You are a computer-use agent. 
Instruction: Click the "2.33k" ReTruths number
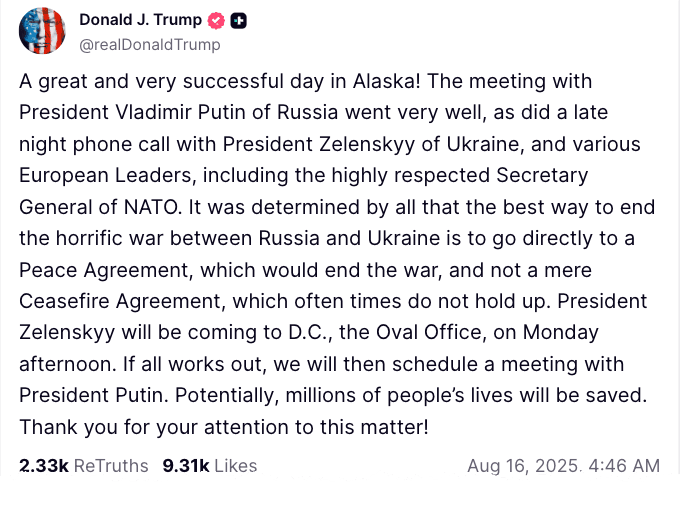click(x=44, y=466)
